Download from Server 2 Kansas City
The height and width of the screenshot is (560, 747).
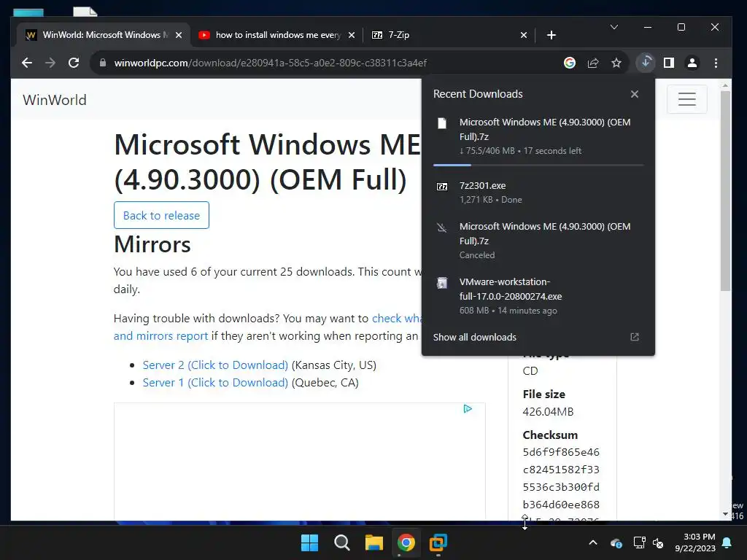[x=215, y=365]
